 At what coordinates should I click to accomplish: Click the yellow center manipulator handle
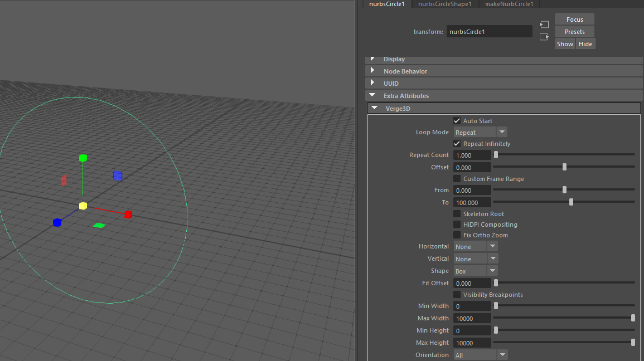tap(83, 206)
